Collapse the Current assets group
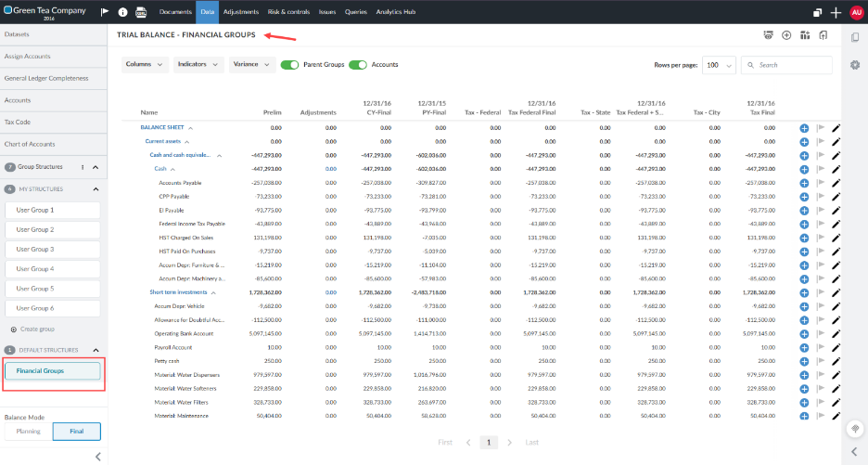 click(x=186, y=142)
